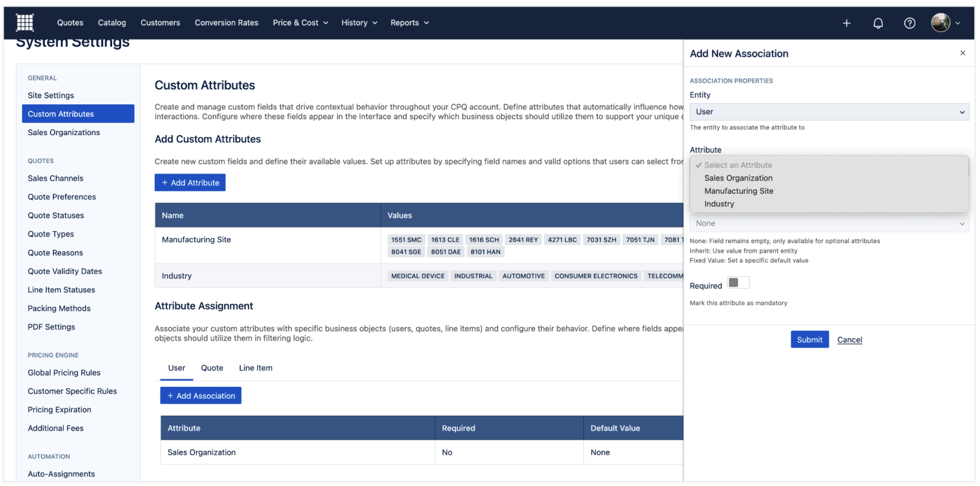Open Conversion Rates navigation item
The image size is (980, 486).
[x=227, y=23]
